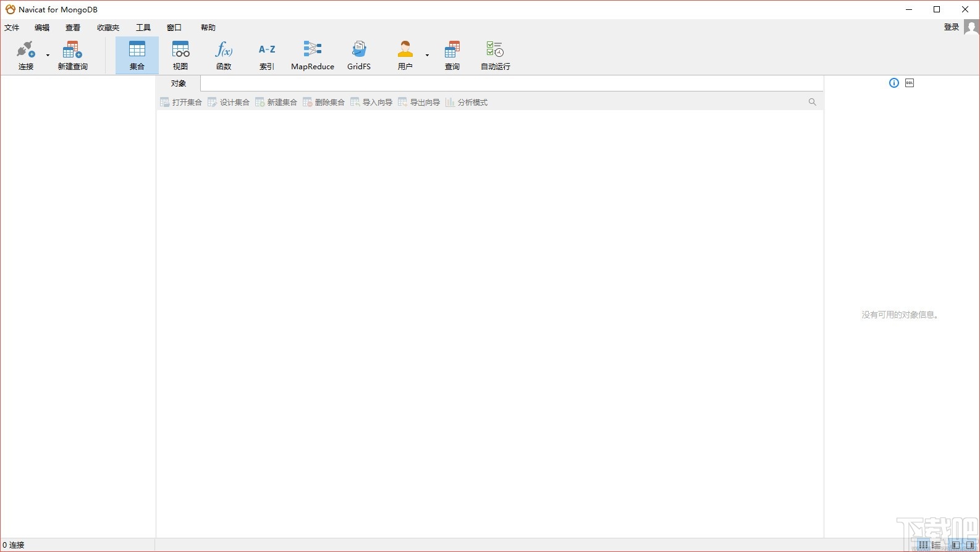Screen dimensions: 980x552
Task: Click the 新建查询 (New Query) icon
Action: pyautogui.click(x=72, y=55)
